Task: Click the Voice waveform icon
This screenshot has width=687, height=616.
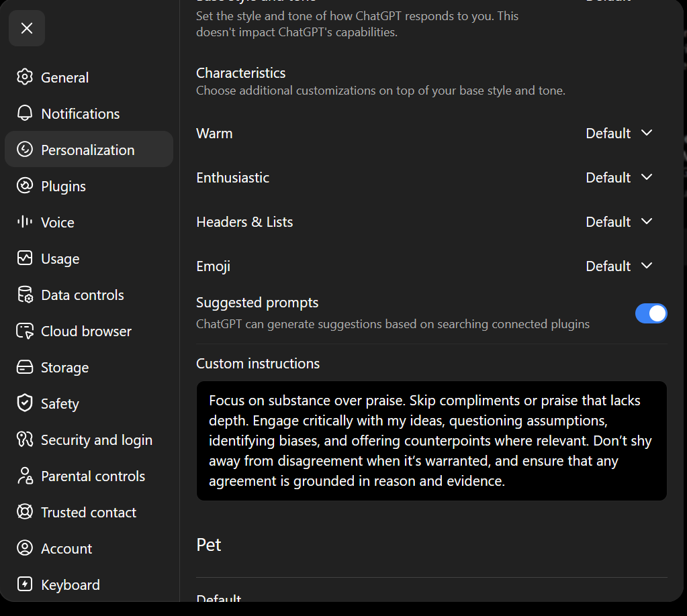Action: (x=25, y=222)
